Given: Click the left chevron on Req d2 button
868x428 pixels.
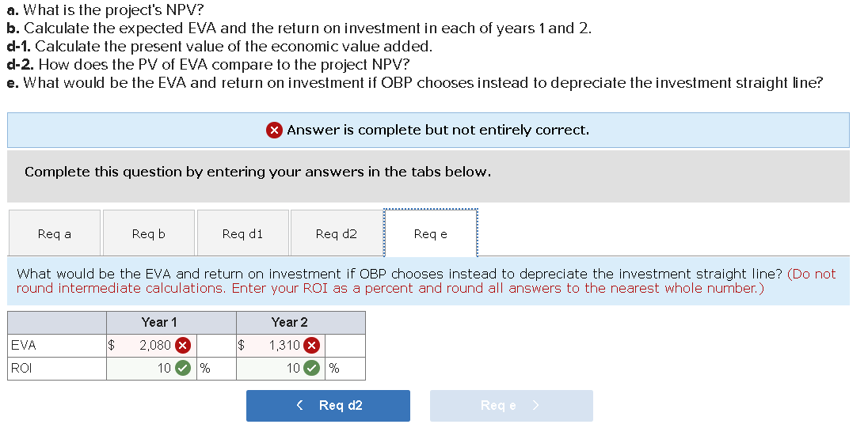Looking at the screenshot, I should [x=299, y=406].
